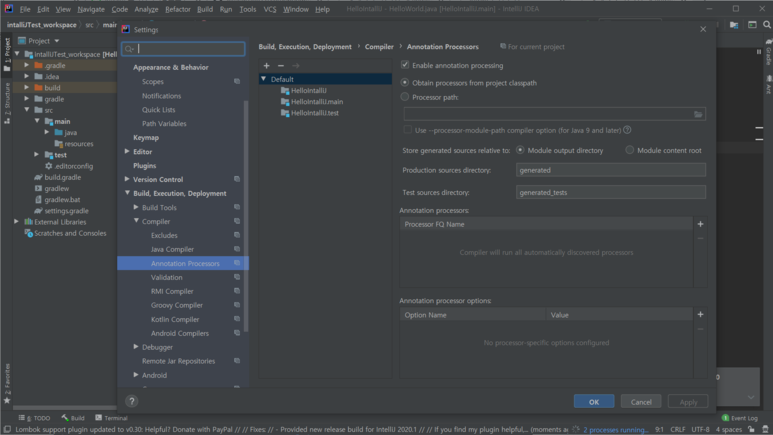This screenshot has height=435, width=773.
Task: Open the File menu
Action: pos(25,9)
